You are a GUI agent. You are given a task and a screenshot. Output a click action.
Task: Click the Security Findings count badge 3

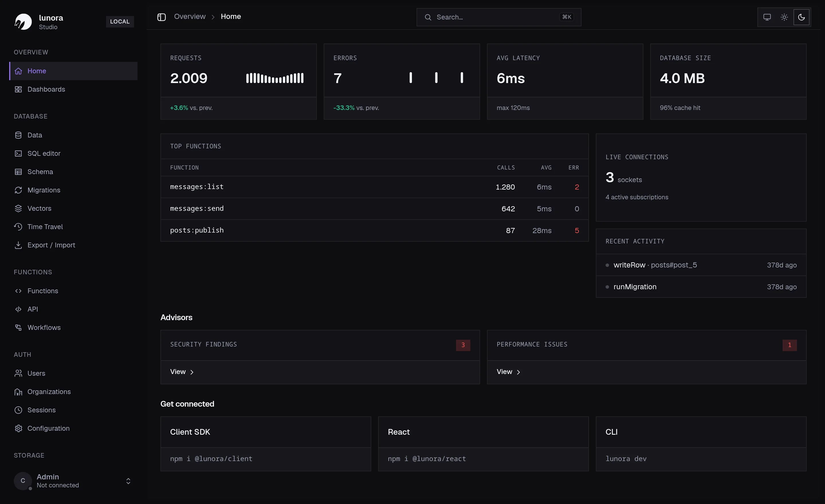coord(463,345)
